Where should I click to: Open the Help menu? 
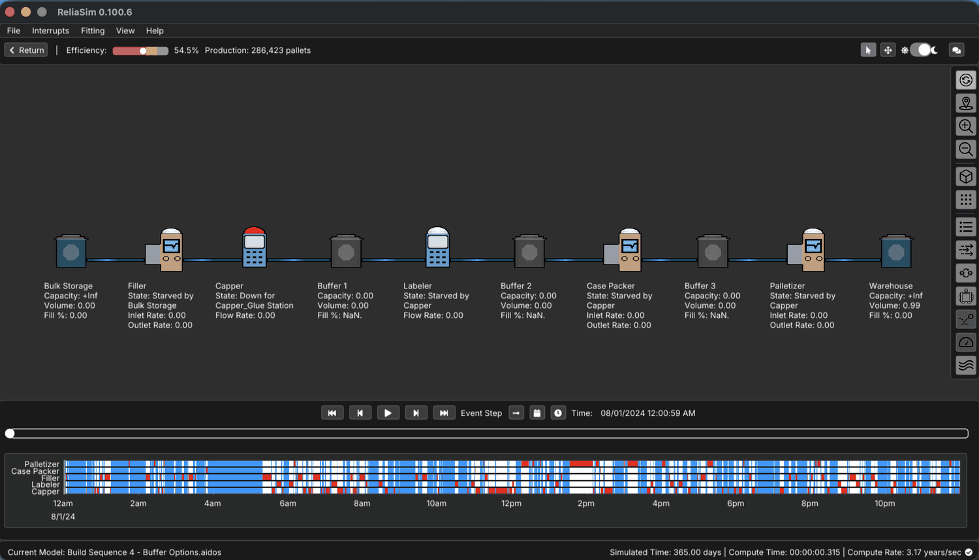(155, 31)
